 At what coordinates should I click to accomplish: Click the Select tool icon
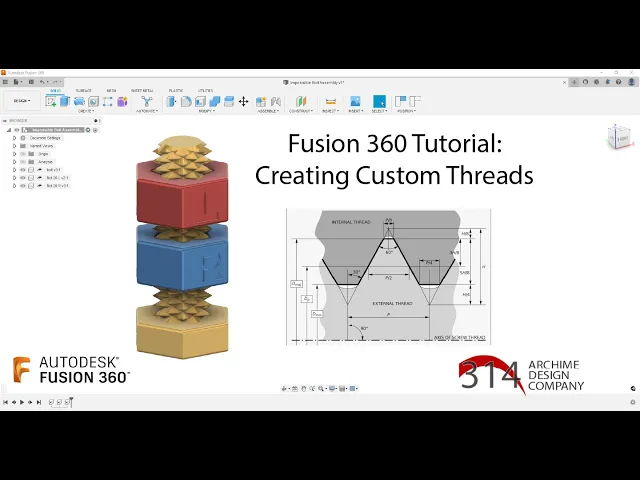click(379, 101)
